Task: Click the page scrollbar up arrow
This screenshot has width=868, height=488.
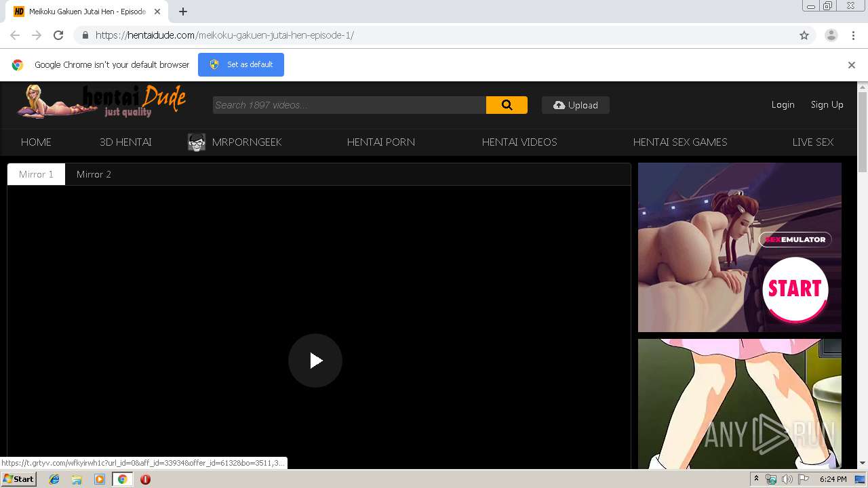Action: pos(863,87)
